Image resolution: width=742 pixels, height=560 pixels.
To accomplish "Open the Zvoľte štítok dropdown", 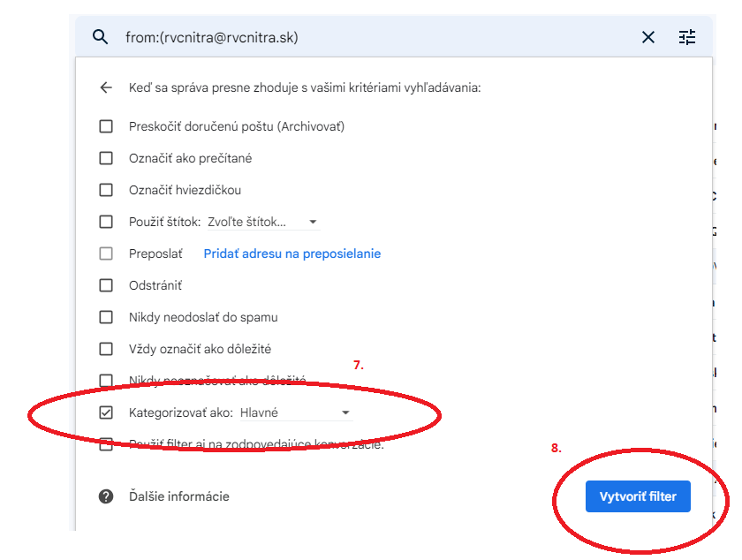I will click(x=263, y=222).
